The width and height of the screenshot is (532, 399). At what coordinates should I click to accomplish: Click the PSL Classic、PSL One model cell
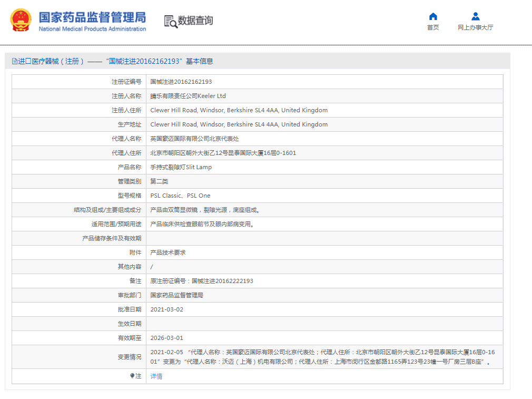[x=180, y=196]
